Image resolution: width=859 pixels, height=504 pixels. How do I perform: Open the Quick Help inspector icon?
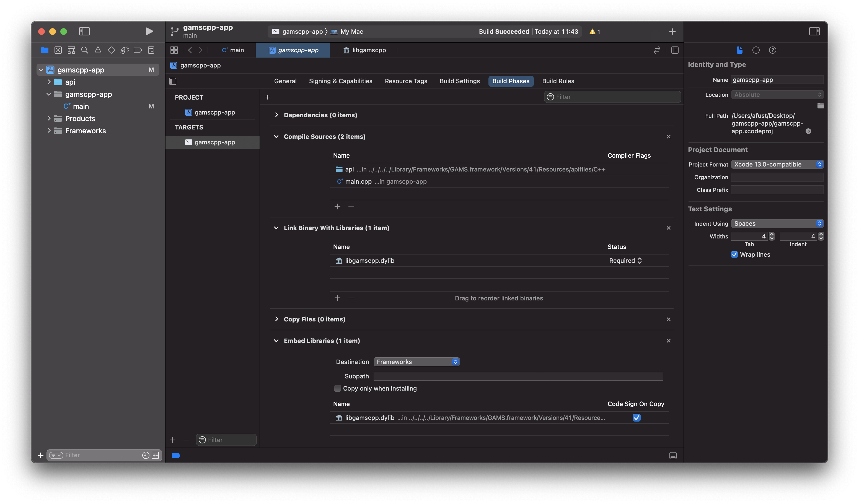pyautogui.click(x=772, y=50)
